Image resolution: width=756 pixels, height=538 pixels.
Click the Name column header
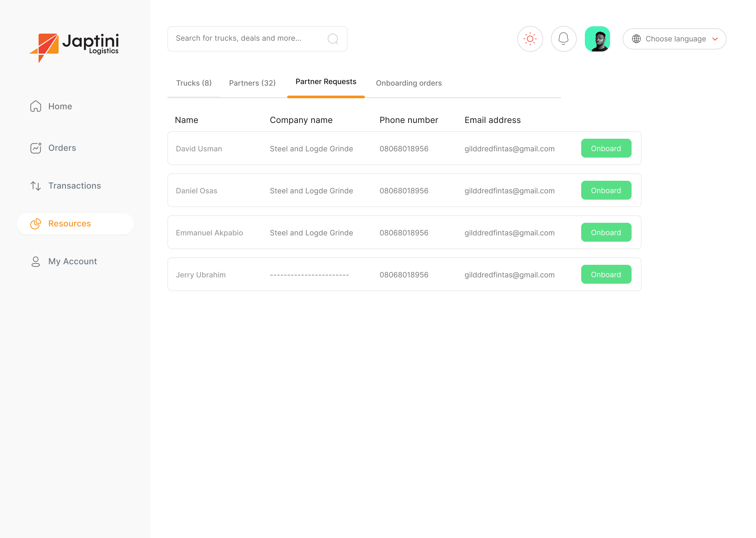[x=187, y=120]
